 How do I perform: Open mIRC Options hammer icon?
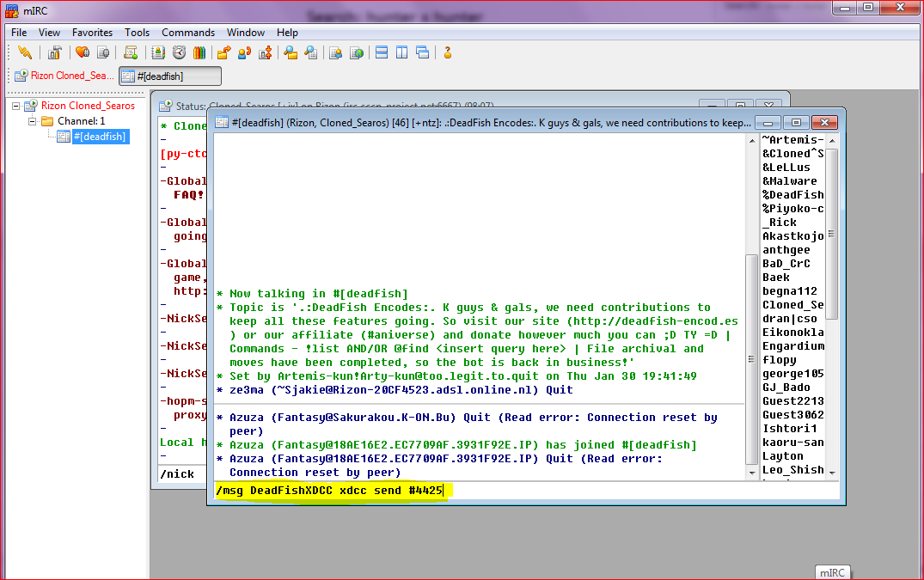click(54, 52)
